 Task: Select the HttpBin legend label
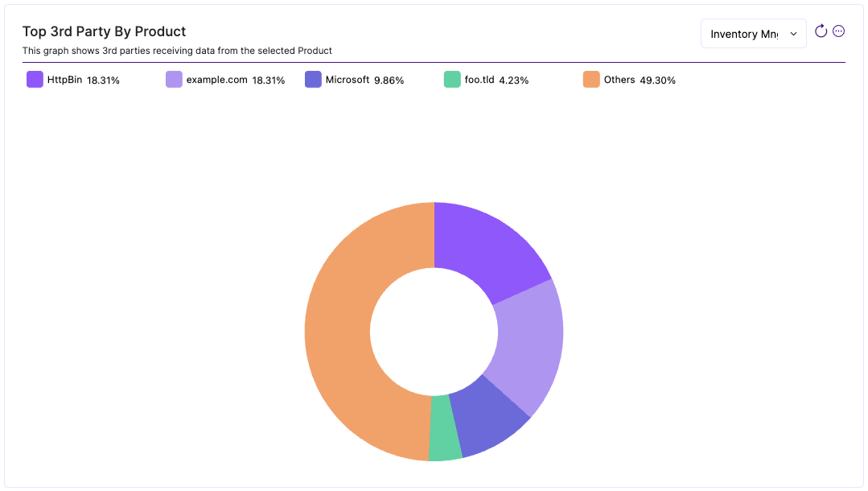pyautogui.click(x=64, y=80)
